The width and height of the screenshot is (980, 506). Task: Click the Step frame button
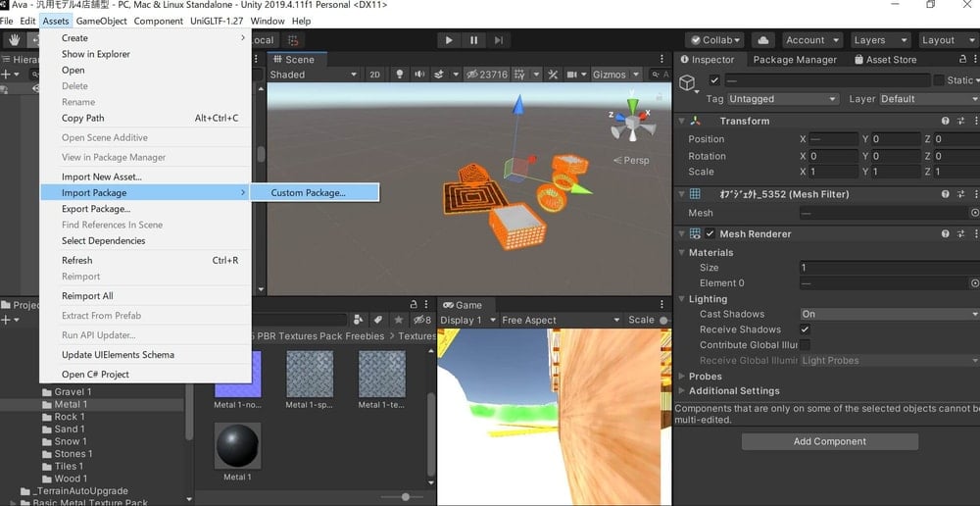point(498,40)
